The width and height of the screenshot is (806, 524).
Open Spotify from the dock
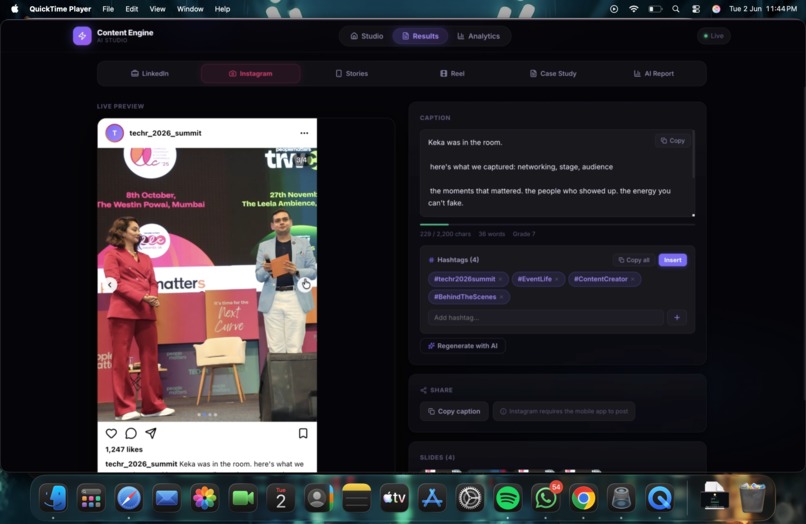coord(508,498)
